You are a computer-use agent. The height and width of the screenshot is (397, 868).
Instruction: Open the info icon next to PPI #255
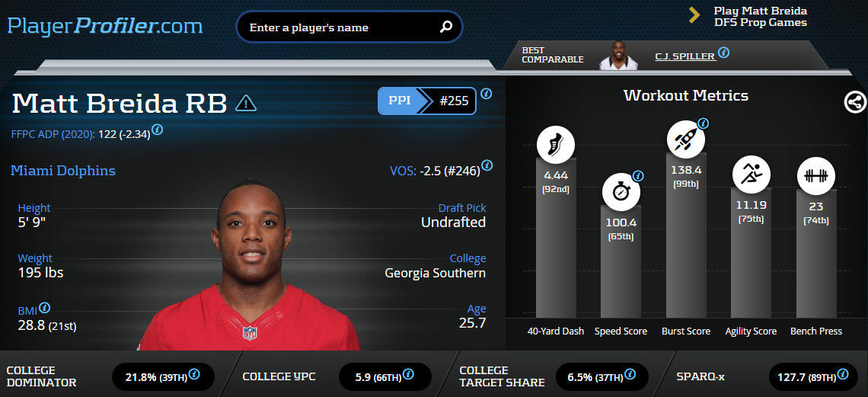(x=486, y=94)
